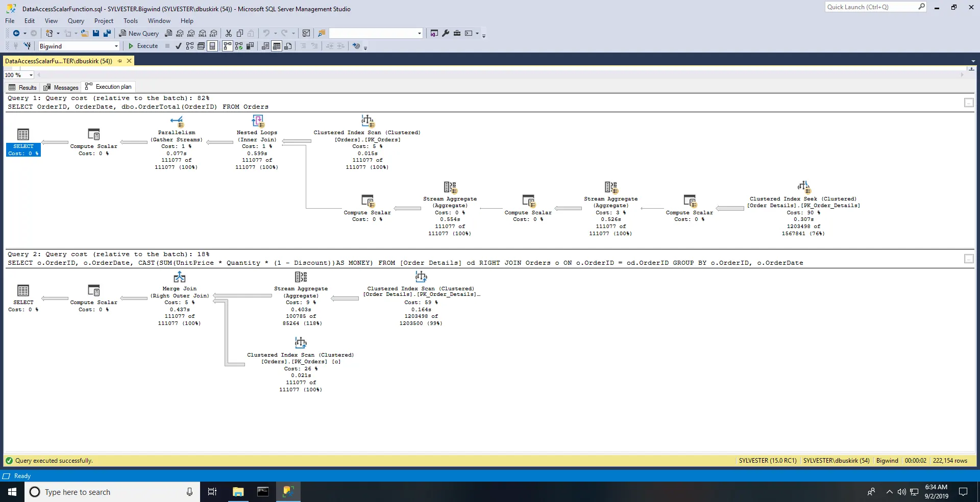Screen dimensions: 980x502
Task: Click the Execute button
Action: (x=143, y=46)
